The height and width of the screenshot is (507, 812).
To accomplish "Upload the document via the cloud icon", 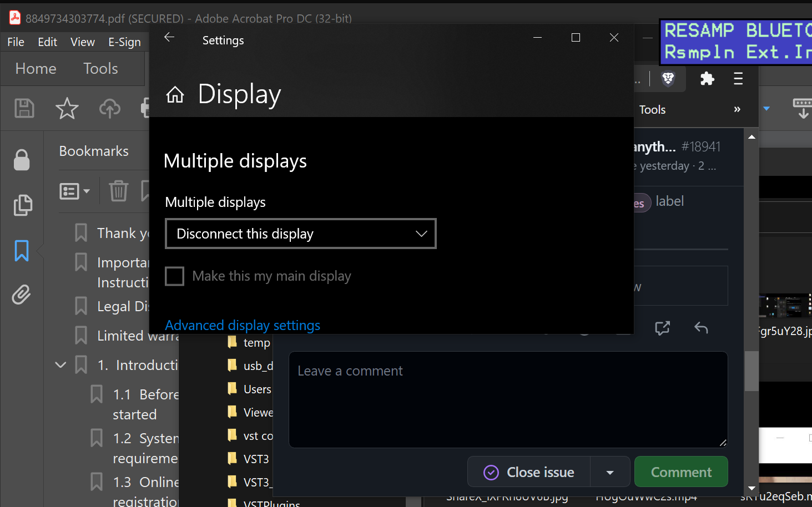I will (x=109, y=108).
